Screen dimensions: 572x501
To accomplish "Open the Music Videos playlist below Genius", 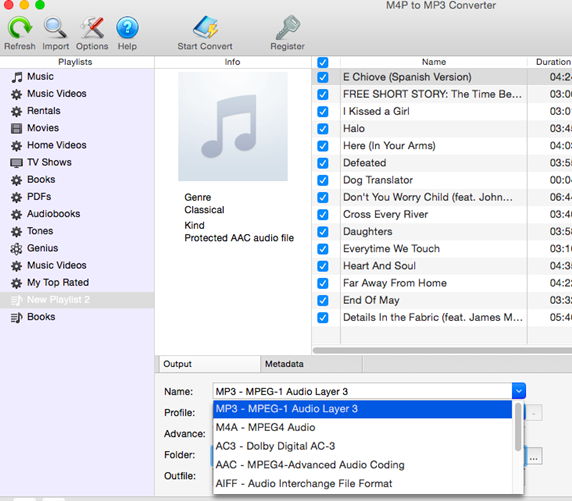I will coord(57,265).
